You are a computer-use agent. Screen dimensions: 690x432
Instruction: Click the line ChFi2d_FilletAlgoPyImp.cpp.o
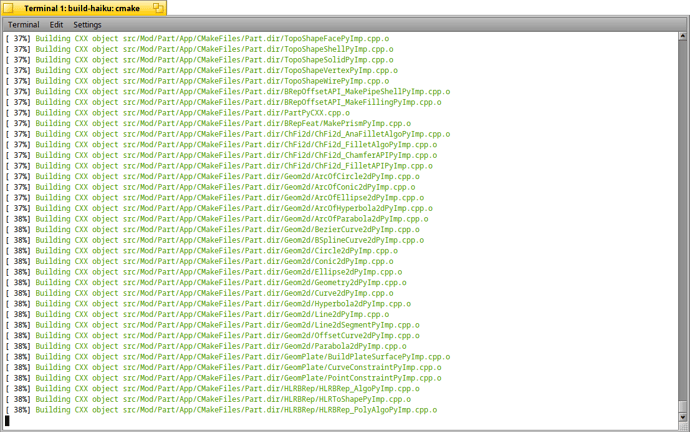click(x=221, y=145)
